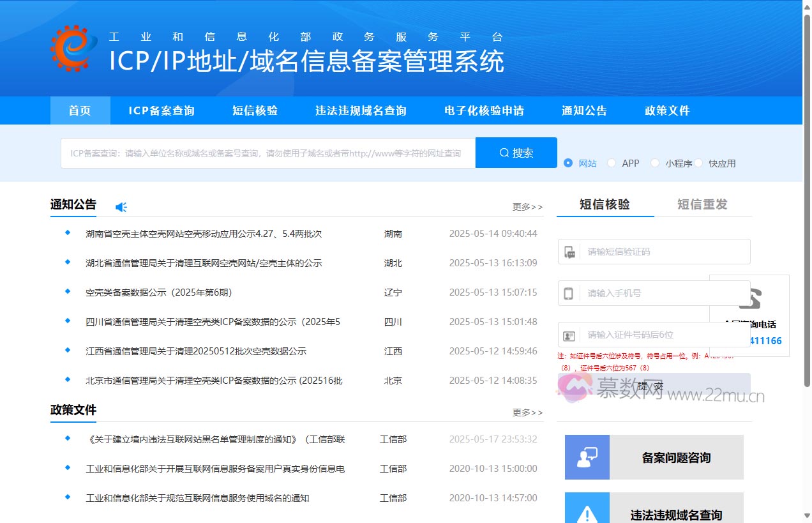This screenshot has width=812, height=523.
Task: Click the speaker icon beside 通知公告
Action: click(x=121, y=207)
